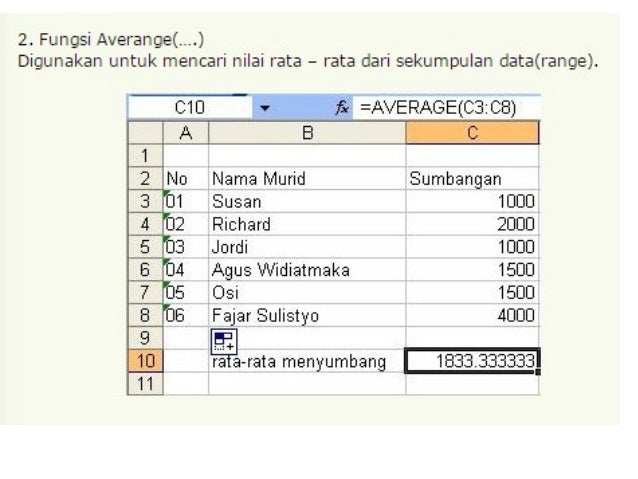This screenshot has height=479, width=638.
Task: Click the formula bar with =AVERAGE(C3:C8)
Action: (x=446, y=108)
